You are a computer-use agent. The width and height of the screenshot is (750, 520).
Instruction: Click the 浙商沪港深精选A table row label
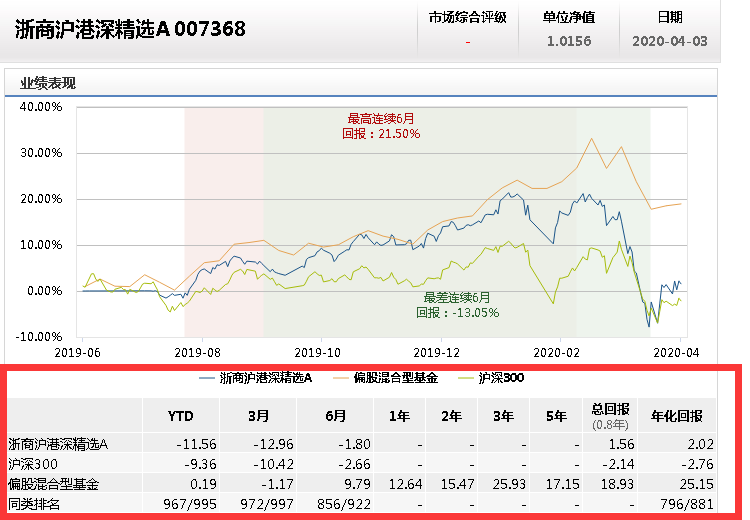click(x=58, y=444)
